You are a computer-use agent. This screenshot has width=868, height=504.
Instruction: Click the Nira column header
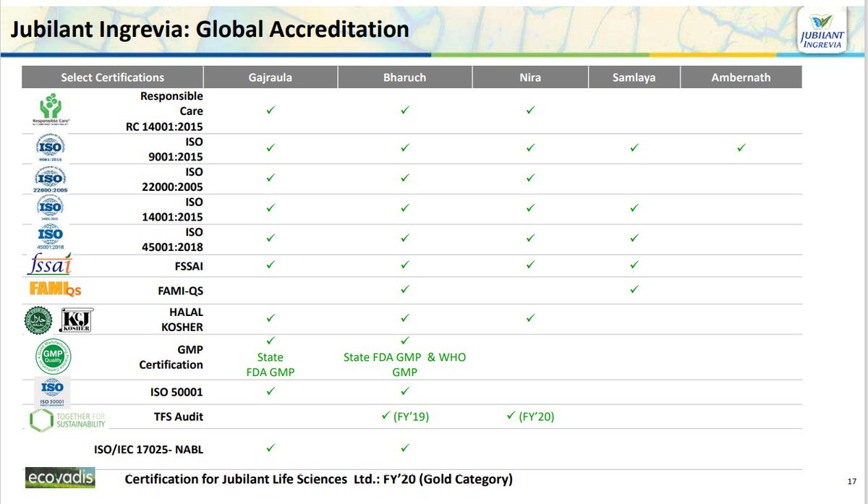click(x=530, y=77)
